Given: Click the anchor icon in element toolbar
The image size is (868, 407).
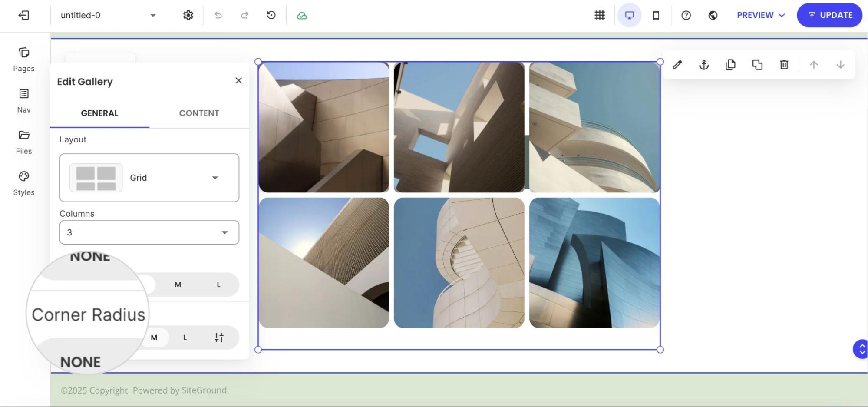Looking at the screenshot, I should (704, 65).
